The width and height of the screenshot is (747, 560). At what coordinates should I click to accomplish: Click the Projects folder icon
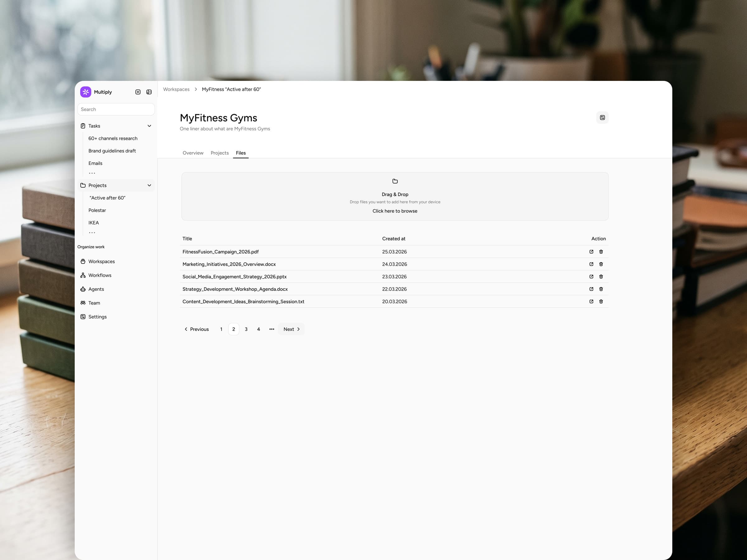83,185
